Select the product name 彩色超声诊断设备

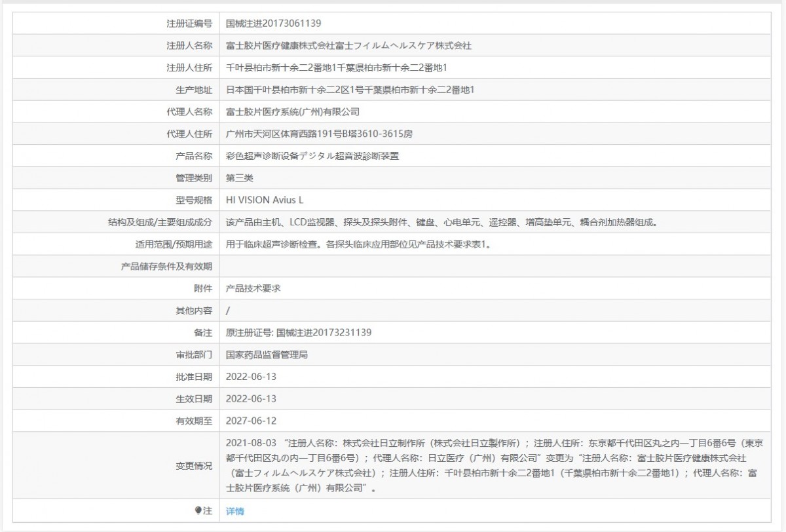tap(263, 156)
